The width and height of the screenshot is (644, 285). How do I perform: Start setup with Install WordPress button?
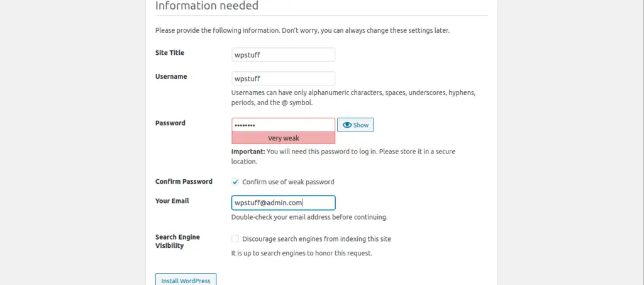tap(186, 281)
